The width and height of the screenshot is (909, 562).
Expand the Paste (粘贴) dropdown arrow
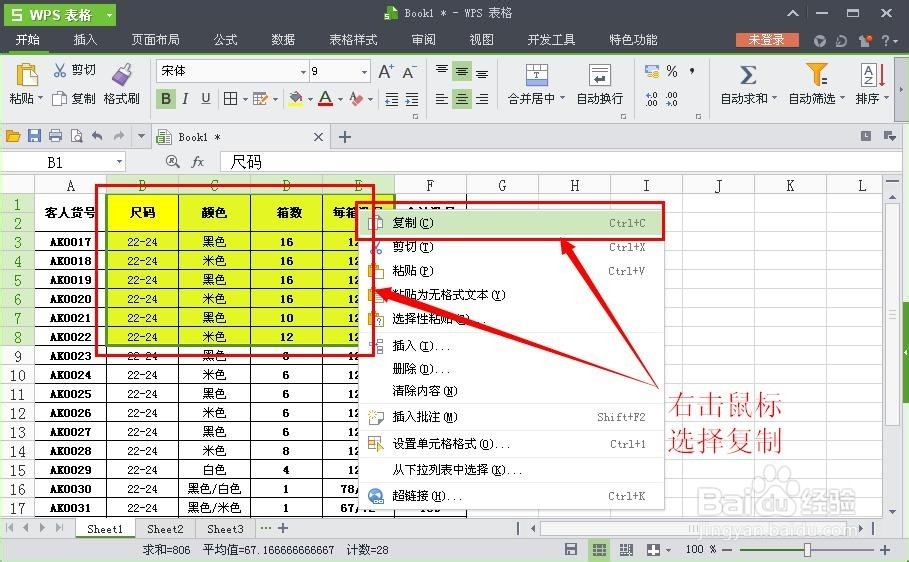click(41, 99)
